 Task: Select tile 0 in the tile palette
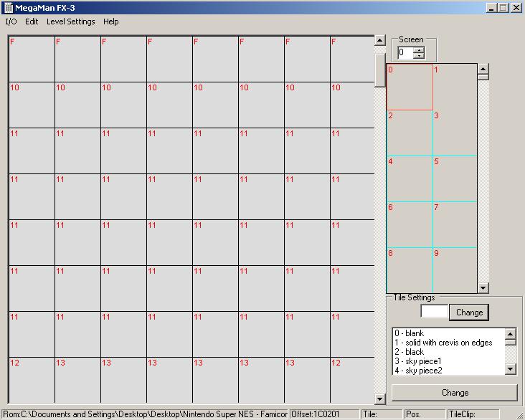tap(410, 87)
